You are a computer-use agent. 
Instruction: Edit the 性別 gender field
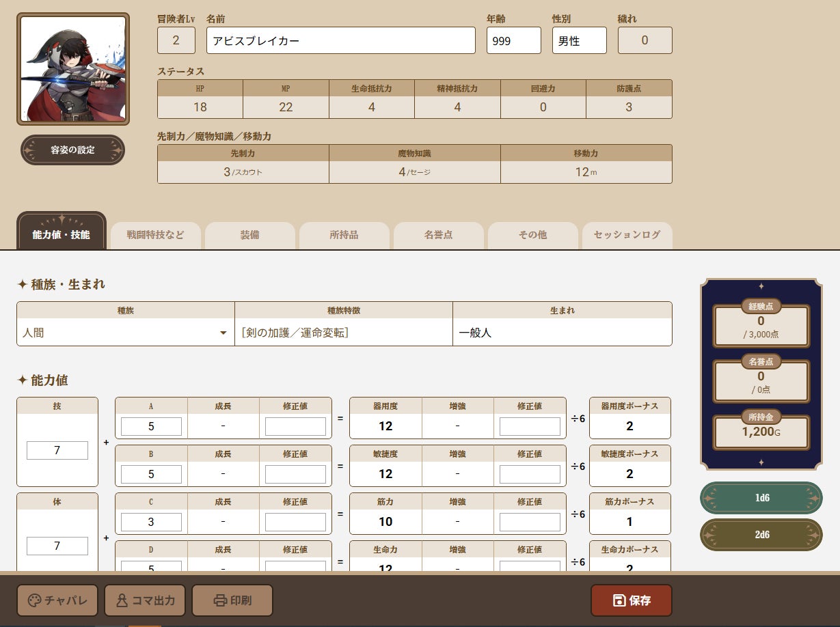579,41
